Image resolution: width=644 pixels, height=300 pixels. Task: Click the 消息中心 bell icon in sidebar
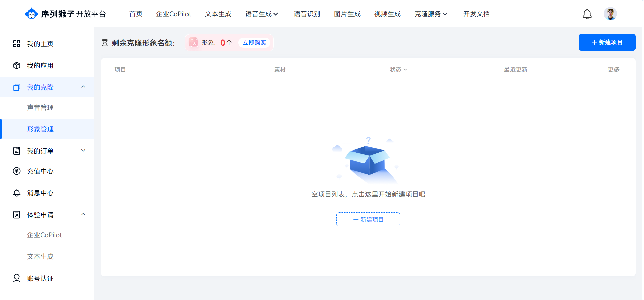[17, 193]
